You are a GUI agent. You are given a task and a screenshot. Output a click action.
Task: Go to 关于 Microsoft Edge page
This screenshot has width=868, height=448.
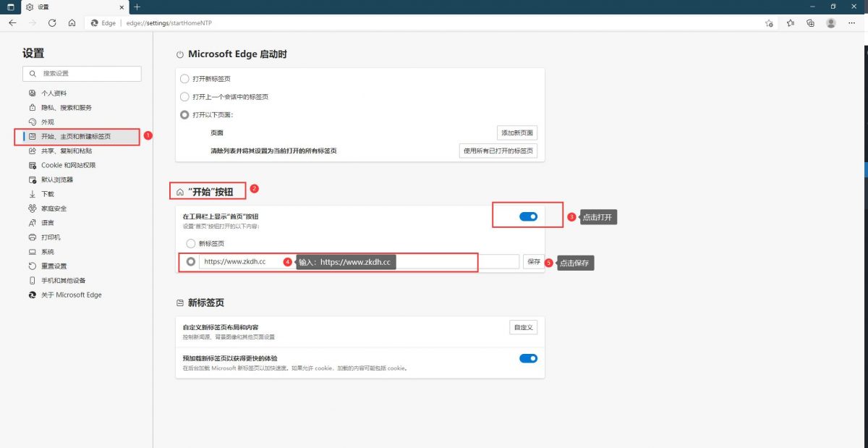pyautogui.click(x=71, y=295)
